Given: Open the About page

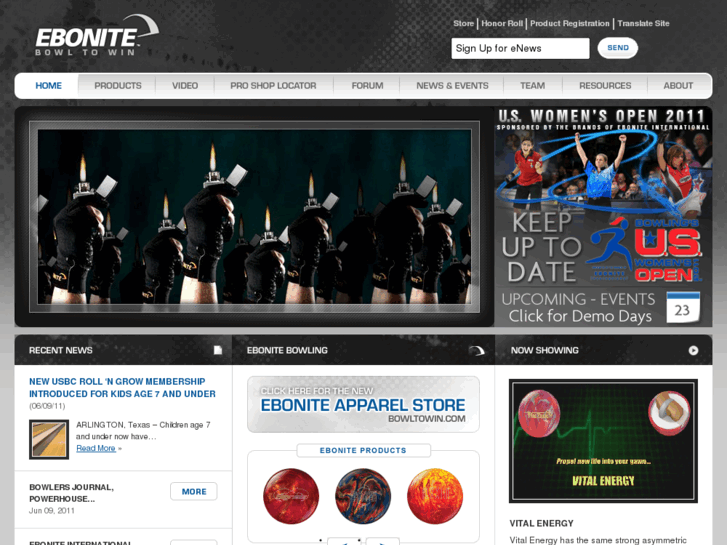Looking at the screenshot, I should tap(678, 86).
